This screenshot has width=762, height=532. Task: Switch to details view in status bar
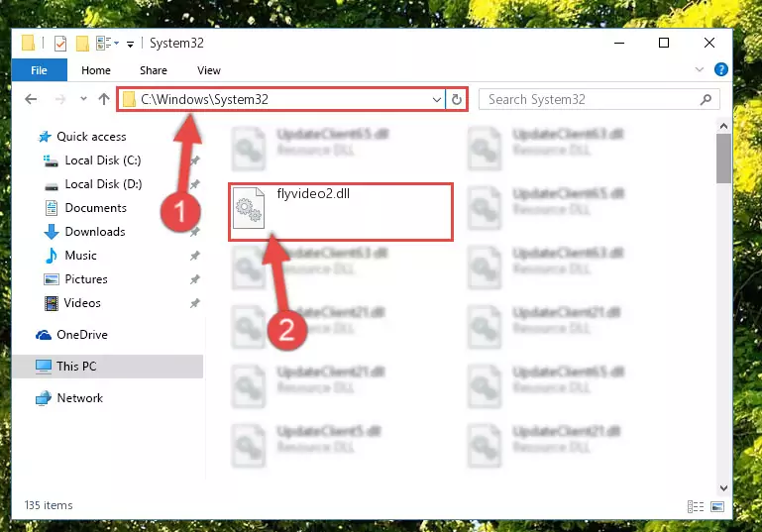tap(696, 506)
